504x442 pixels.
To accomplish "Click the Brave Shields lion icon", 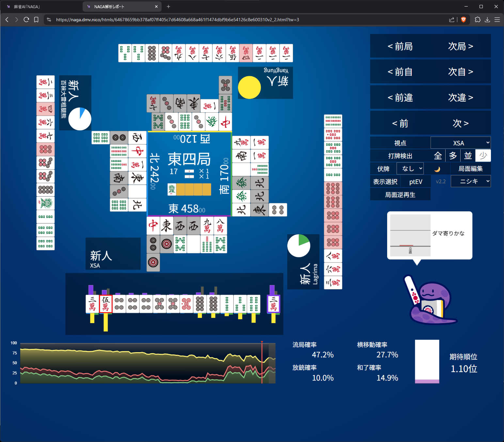I will [463, 20].
